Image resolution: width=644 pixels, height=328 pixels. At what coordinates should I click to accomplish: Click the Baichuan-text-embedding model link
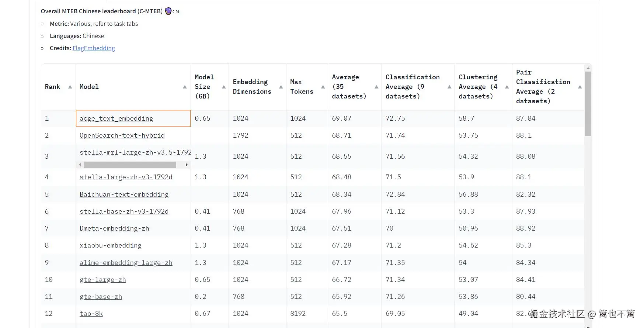[x=124, y=194]
